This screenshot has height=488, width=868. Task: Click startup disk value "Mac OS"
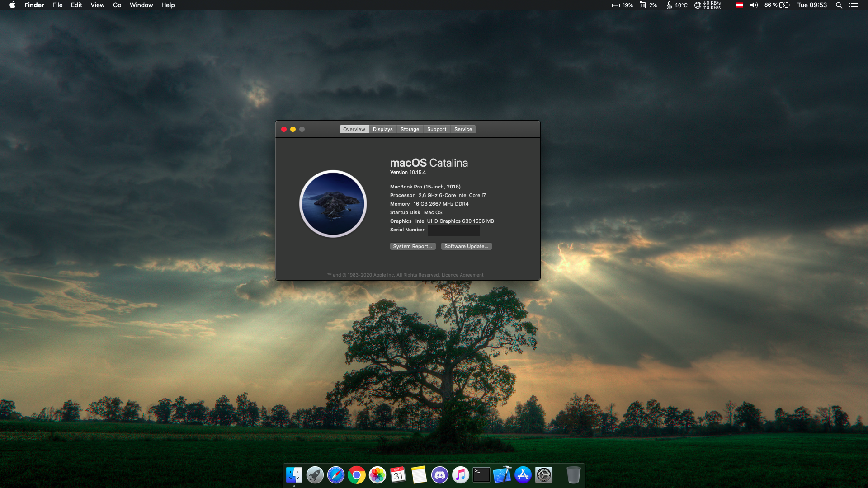click(433, 212)
